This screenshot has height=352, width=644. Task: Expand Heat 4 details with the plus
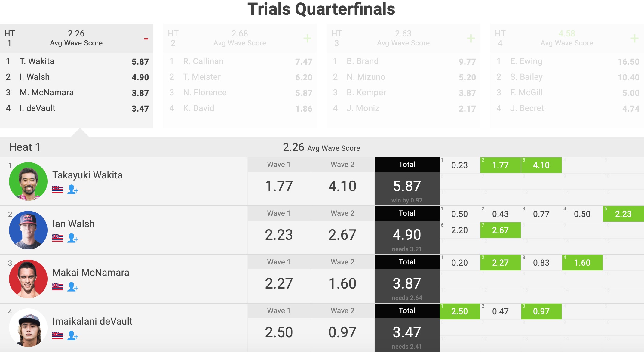(634, 39)
